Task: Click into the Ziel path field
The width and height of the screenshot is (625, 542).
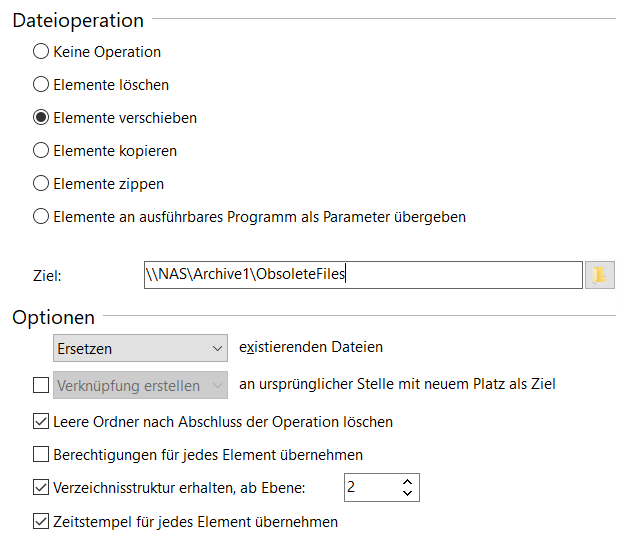Action: [363, 275]
